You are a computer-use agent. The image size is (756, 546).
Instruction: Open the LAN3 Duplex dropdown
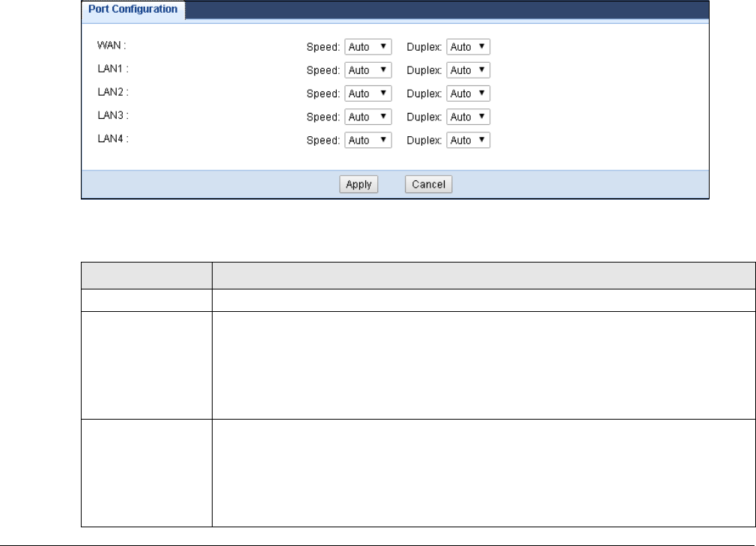(x=468, y=117)
